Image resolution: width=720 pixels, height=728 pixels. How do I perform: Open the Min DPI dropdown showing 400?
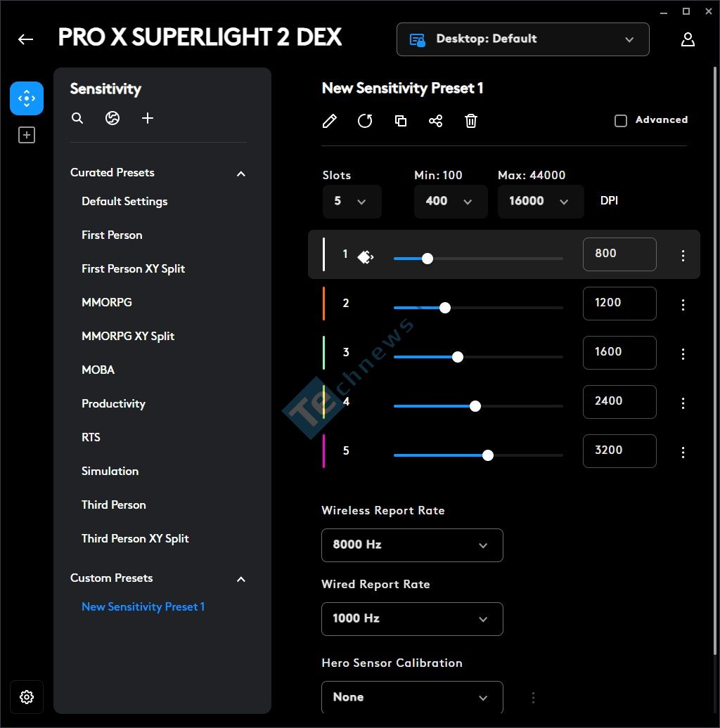point(451,202)
